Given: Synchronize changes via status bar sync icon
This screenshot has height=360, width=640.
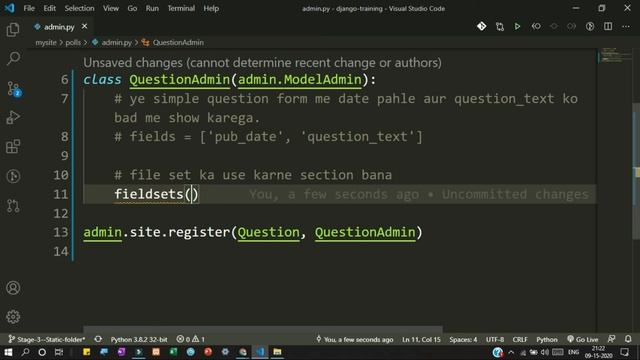Looking at the screenshot, I should tap(98, 339).
